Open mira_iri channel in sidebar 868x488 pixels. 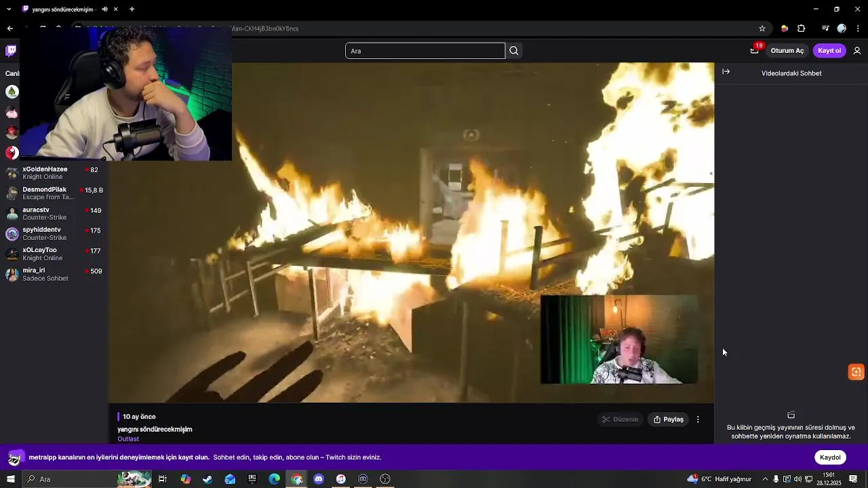click(54, 274)
